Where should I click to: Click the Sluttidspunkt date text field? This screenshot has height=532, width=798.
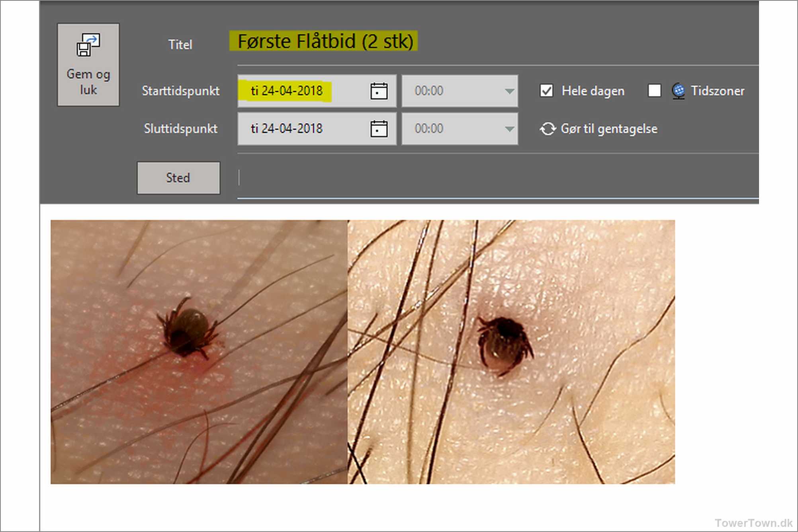pos(286,129)
